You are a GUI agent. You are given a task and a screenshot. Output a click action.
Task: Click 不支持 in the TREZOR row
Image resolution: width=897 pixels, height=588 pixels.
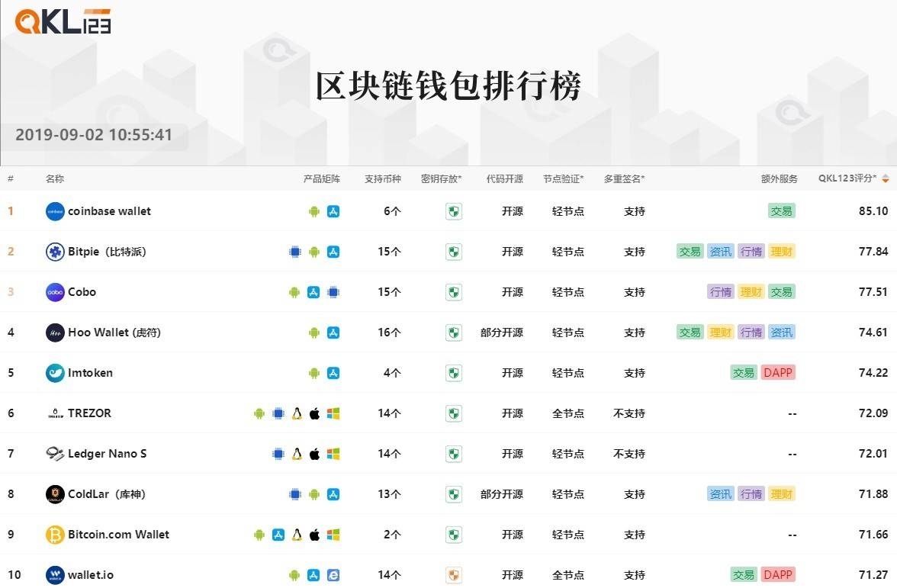(629, 413)
